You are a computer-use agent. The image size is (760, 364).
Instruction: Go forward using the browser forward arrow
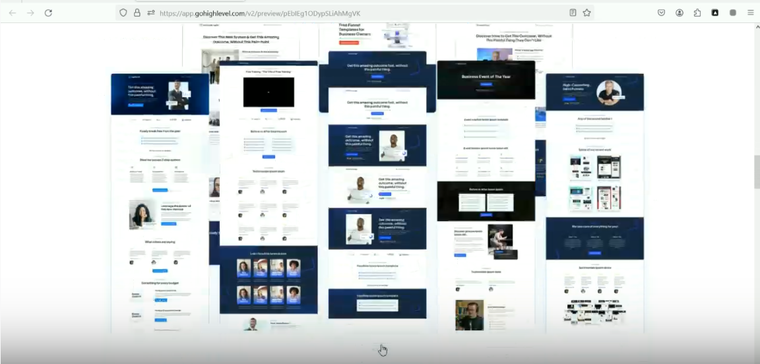coord(31,13)
